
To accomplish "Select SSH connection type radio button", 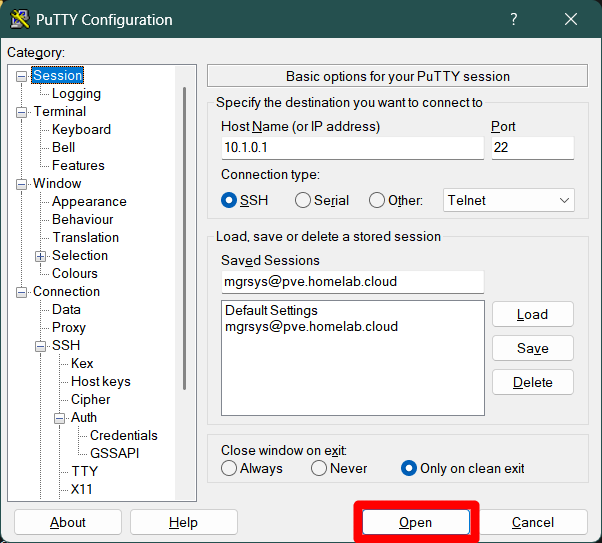I will pyautogui.click(x=229, y=200).
